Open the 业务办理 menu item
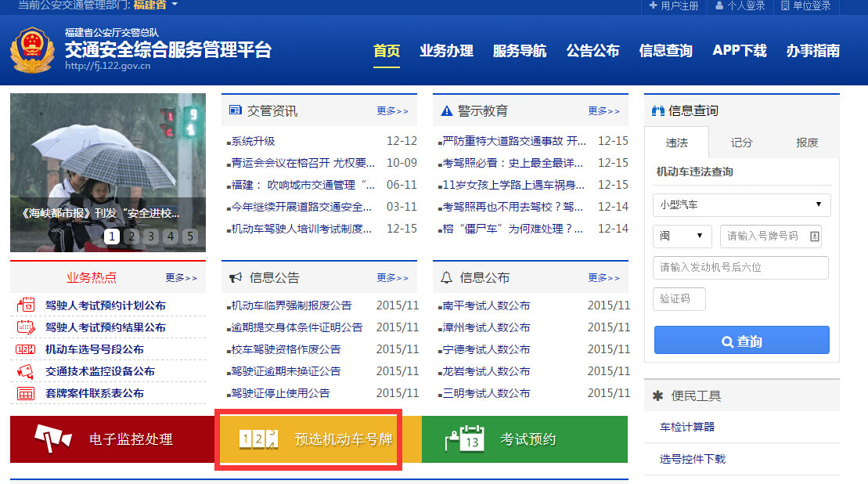The width and height of the screenshot is (868, 484). coord(447,50)
